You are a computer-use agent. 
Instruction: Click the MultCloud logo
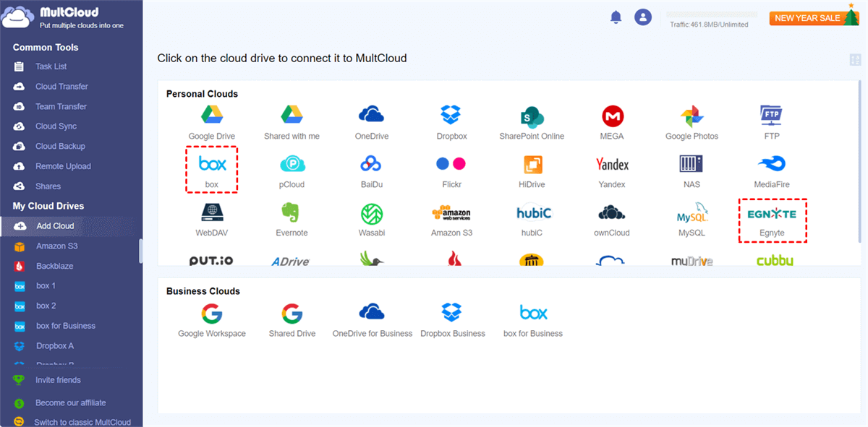pyautogui.click(x=62, y=17)
